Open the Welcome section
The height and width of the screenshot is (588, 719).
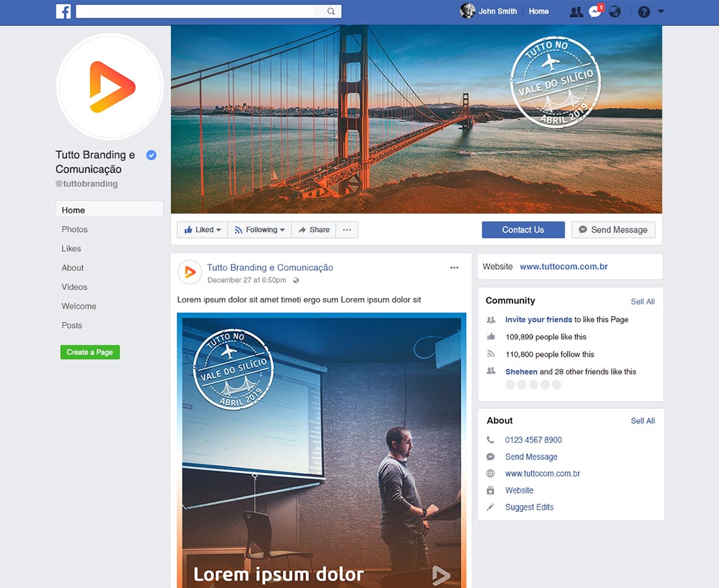(x=79, y=306)
